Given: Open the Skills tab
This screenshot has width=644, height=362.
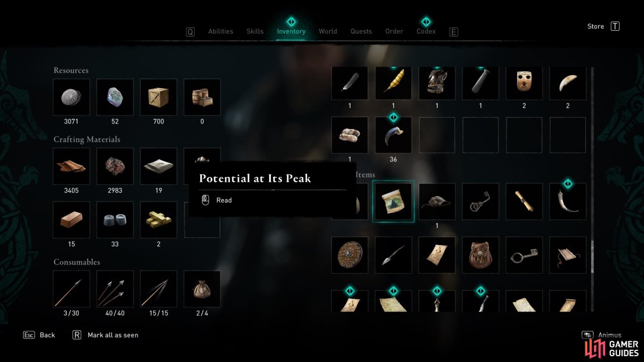Looking at the screenshot, I should coord(255,31).
